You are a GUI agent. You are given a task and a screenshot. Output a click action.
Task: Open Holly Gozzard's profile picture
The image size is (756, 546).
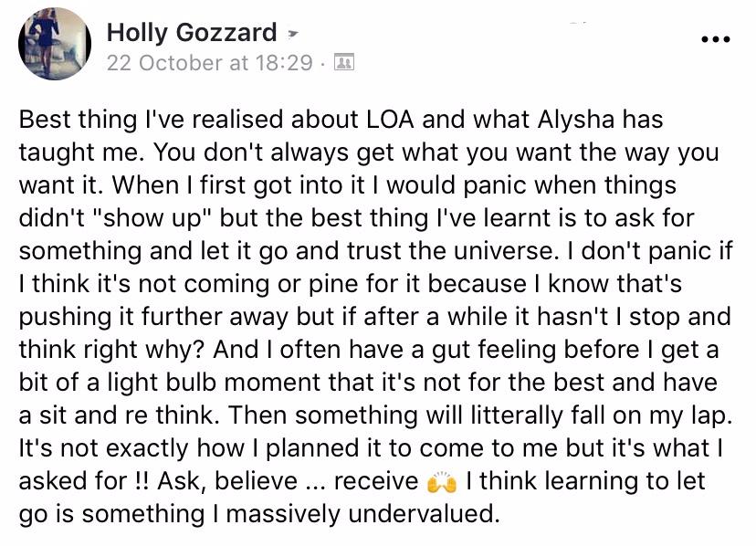click(x=55, y=44)
